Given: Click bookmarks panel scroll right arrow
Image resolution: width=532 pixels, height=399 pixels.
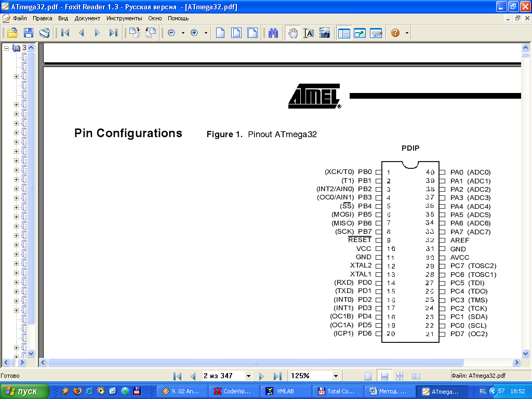Looking at the screenshot, I should [x=22, y=362].
